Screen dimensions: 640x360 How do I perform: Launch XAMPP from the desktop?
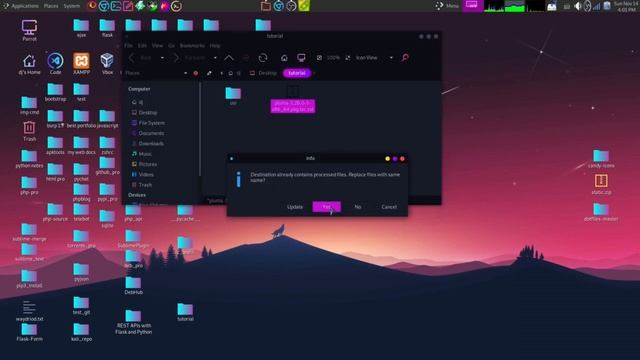pos(81,64)
